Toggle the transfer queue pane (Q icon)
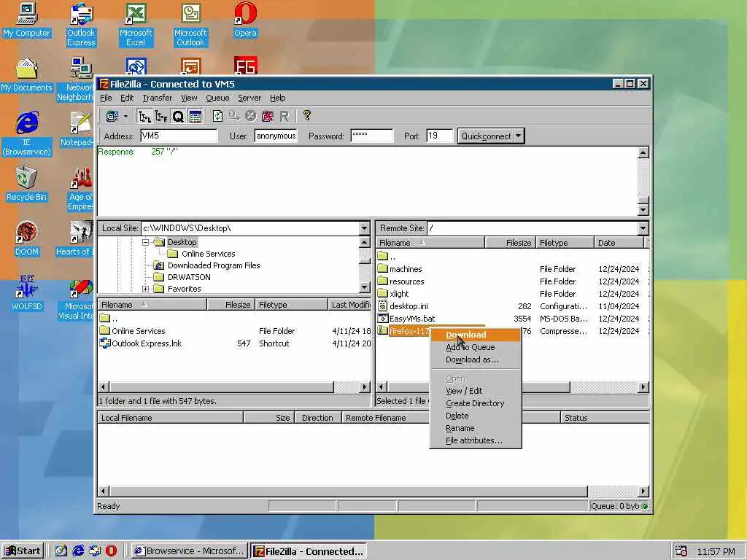747x560 pixels. coord(178,116)
